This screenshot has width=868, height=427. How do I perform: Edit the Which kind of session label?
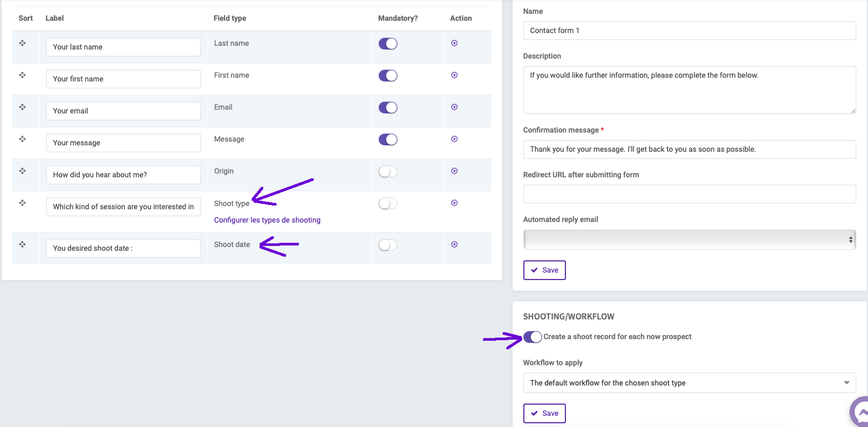click(123, 207)
